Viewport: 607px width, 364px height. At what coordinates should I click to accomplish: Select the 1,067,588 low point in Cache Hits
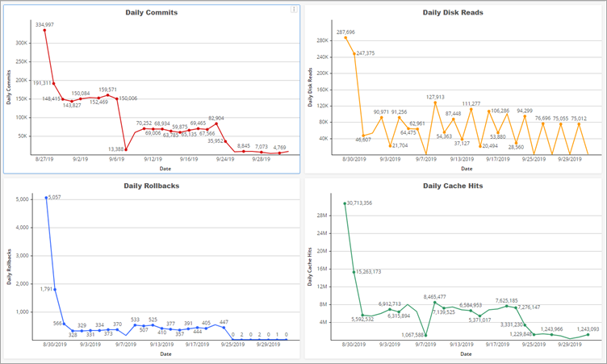(x=425, y=335)
